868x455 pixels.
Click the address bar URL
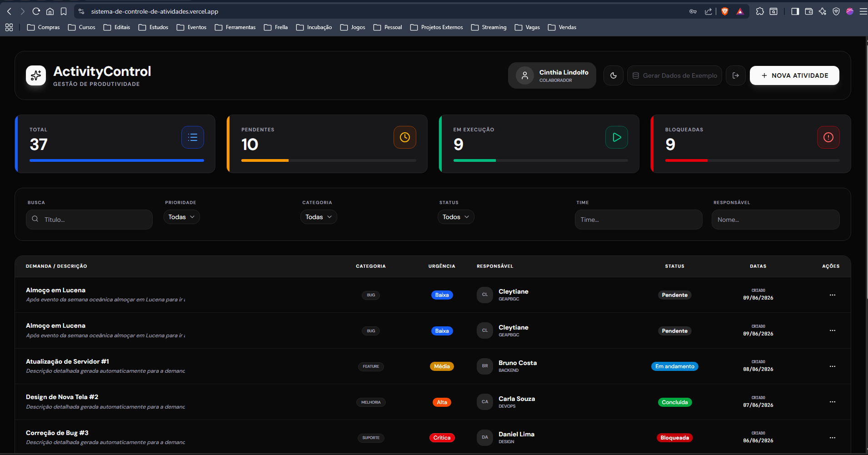155,11
